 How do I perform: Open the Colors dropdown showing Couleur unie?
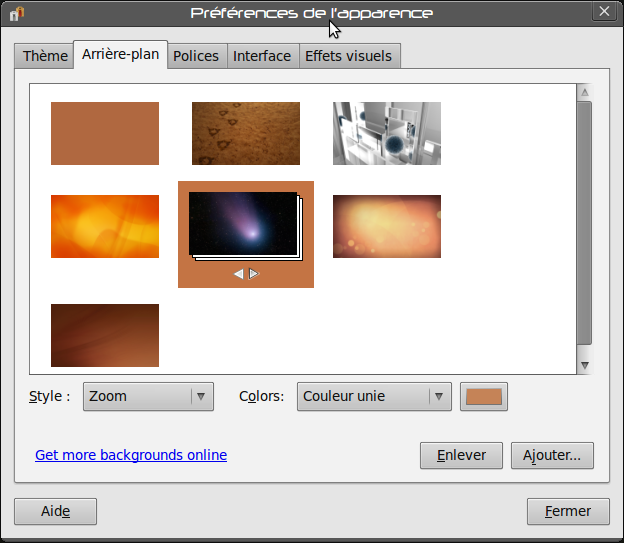[x=374, y=397]
